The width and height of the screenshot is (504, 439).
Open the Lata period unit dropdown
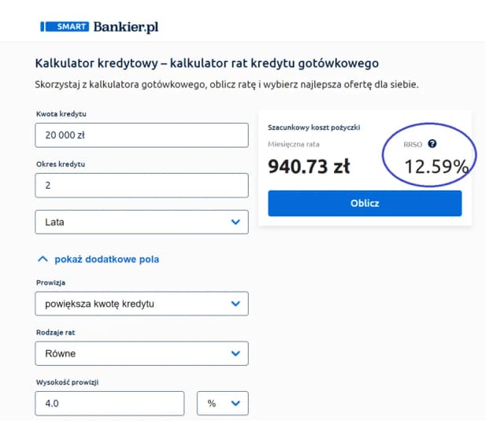point(142,222)
